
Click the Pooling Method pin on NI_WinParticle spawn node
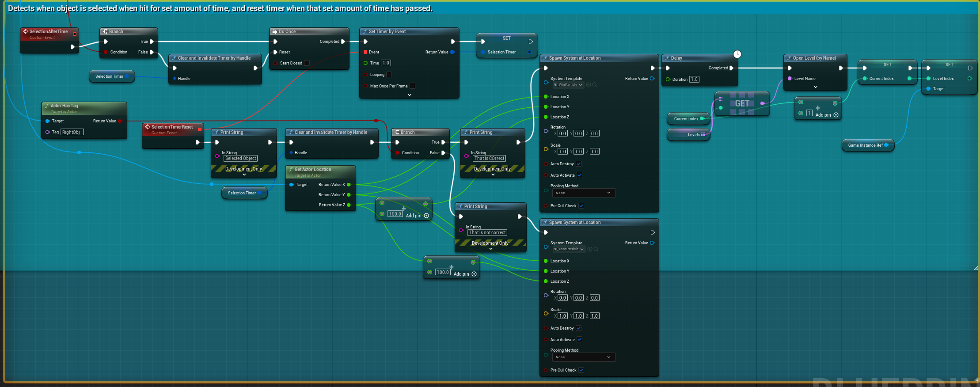click(546, 190)
